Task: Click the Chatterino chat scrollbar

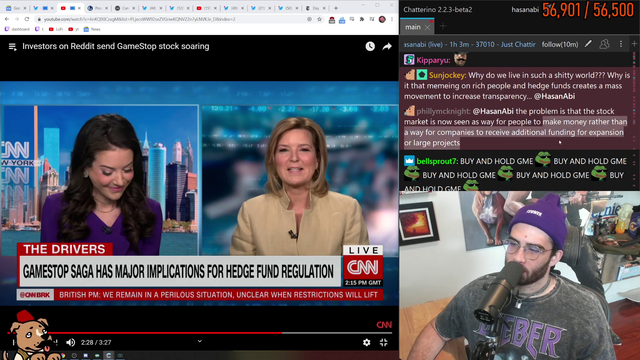Action: coord(634,120)
